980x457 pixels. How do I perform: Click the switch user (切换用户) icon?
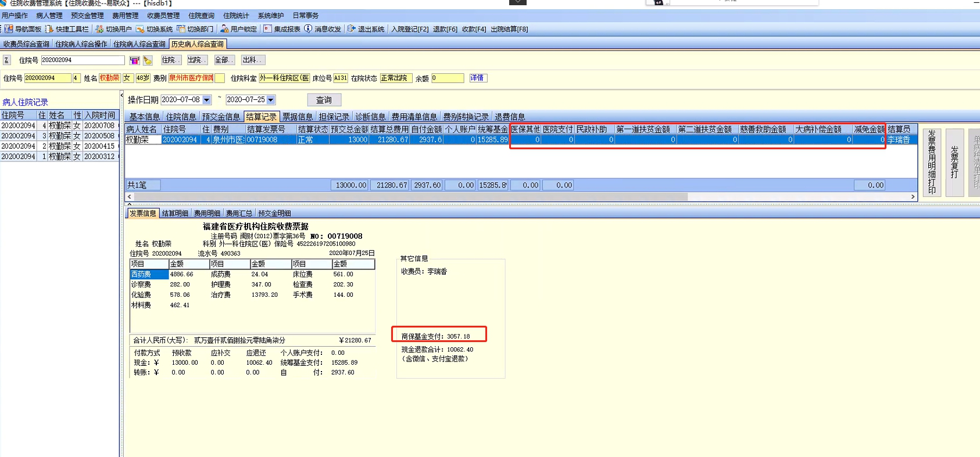point(99,29)
